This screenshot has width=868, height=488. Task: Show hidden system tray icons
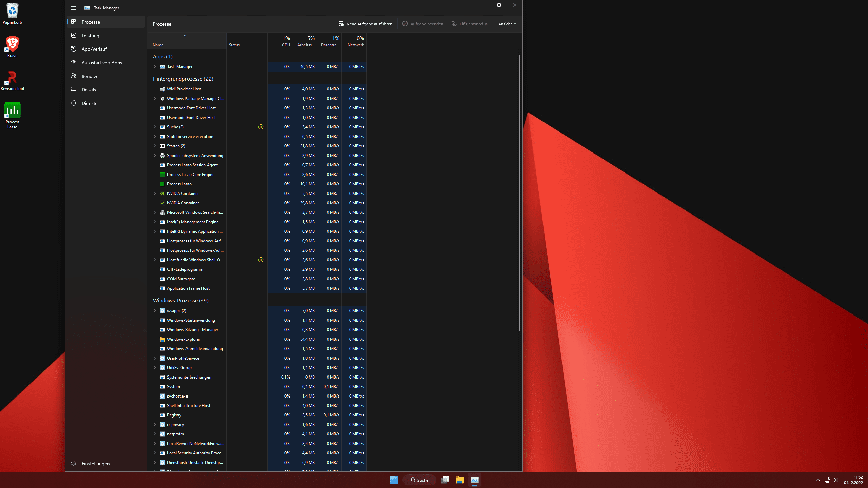(818, 480)
